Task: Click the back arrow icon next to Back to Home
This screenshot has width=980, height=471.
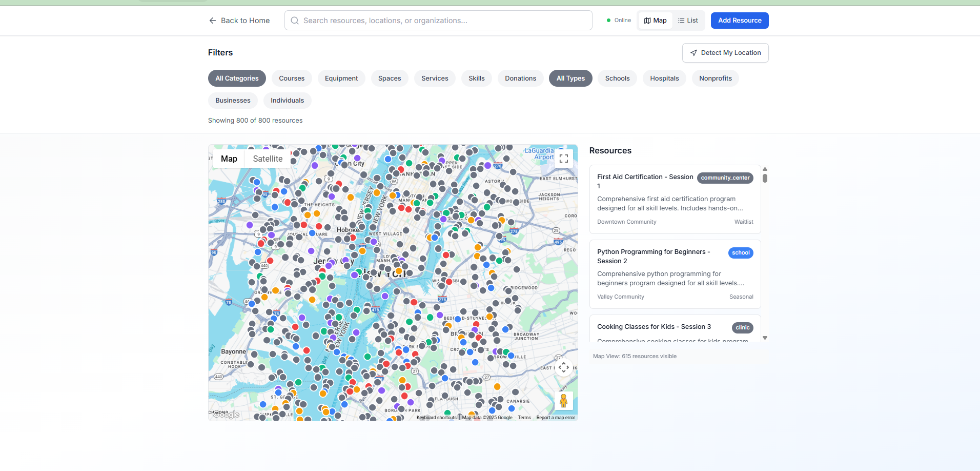Action: [x=213, y=21]
